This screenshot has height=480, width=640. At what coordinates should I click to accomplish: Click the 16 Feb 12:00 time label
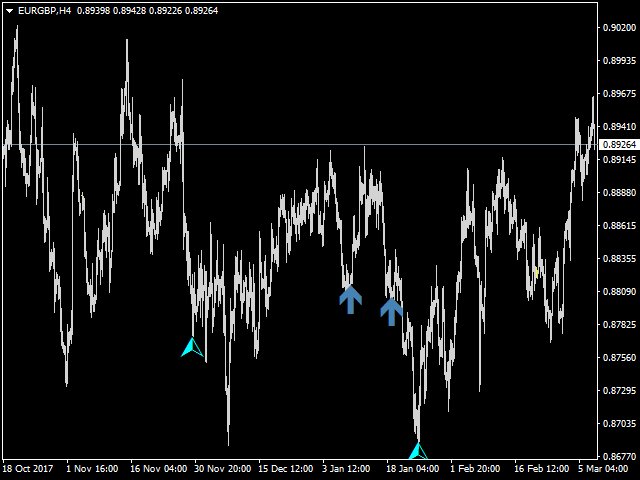click(x=542, y=469)
